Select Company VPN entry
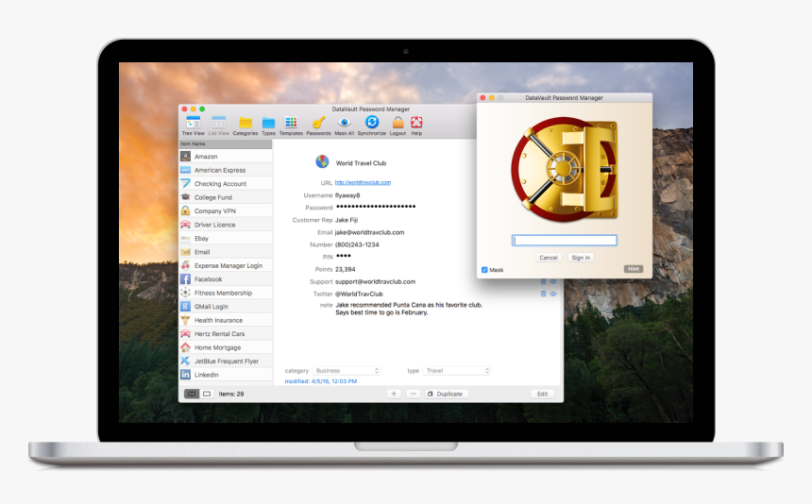This screenshot has height=504, width=812. (x=226, y=210)
